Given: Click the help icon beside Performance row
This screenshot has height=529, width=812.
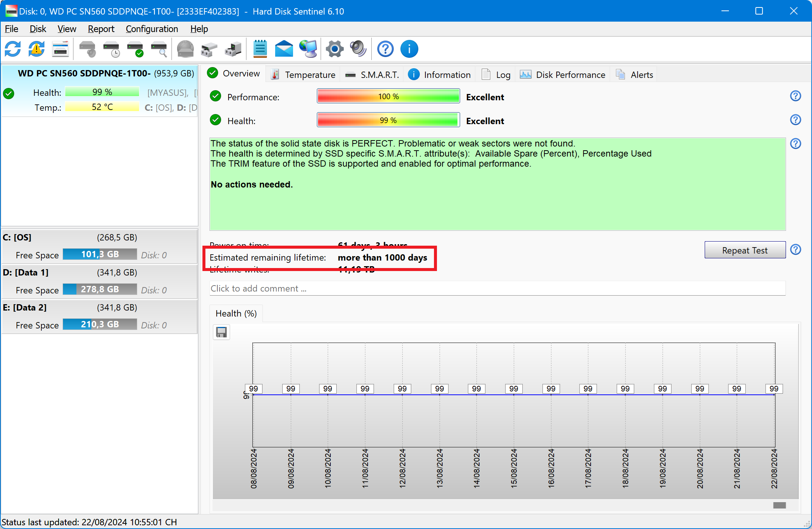Looking at the screenshot, I should coord(796,96).
